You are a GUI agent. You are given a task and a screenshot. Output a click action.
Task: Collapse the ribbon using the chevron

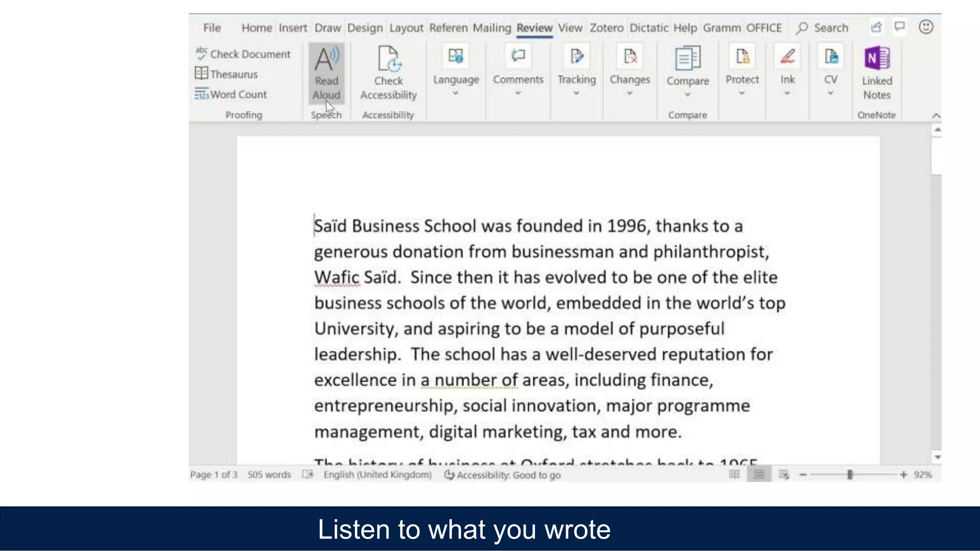click(x=936, y=116)
